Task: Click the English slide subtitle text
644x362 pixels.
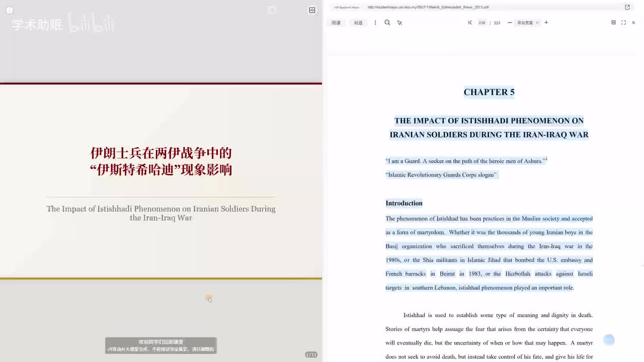Action: [x=161, y=213]
